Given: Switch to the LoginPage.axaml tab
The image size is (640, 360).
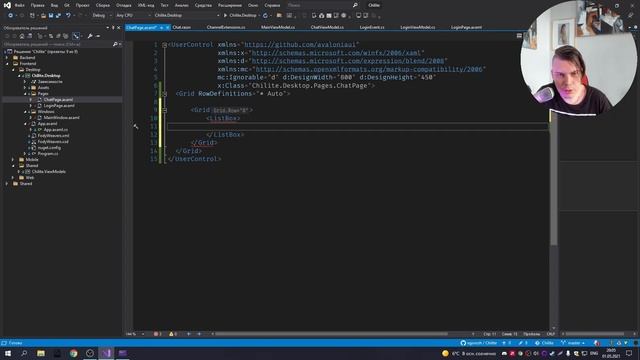Looking at the screenshot, I should point(466,27).
